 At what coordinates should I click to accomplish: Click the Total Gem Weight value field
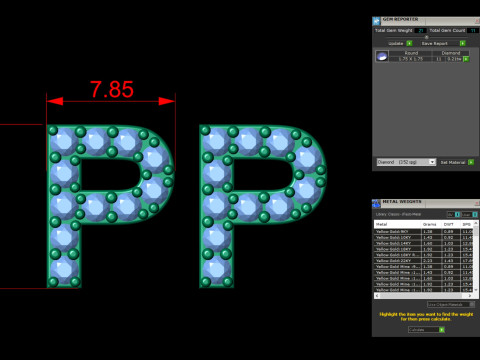[x=421, y=30]
